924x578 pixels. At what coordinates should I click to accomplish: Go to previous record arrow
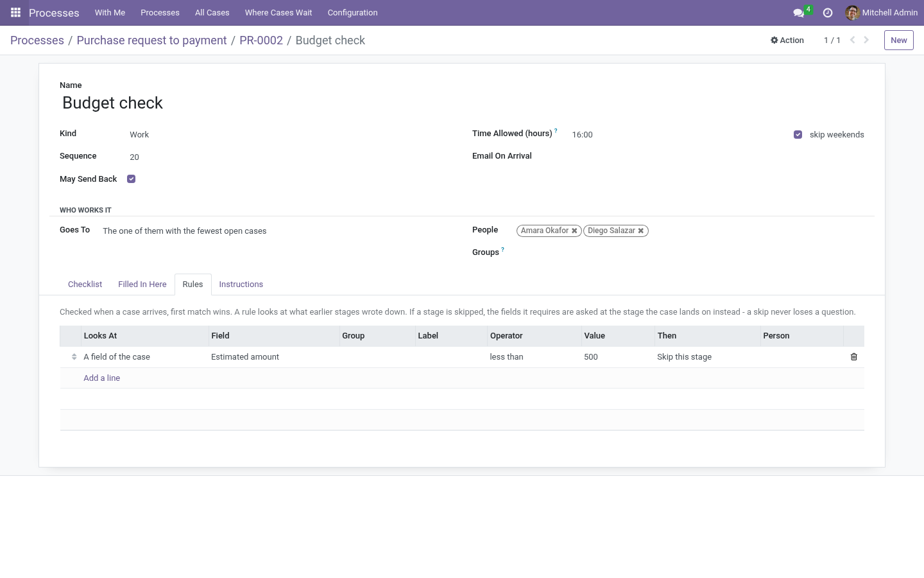click(852, 40)
